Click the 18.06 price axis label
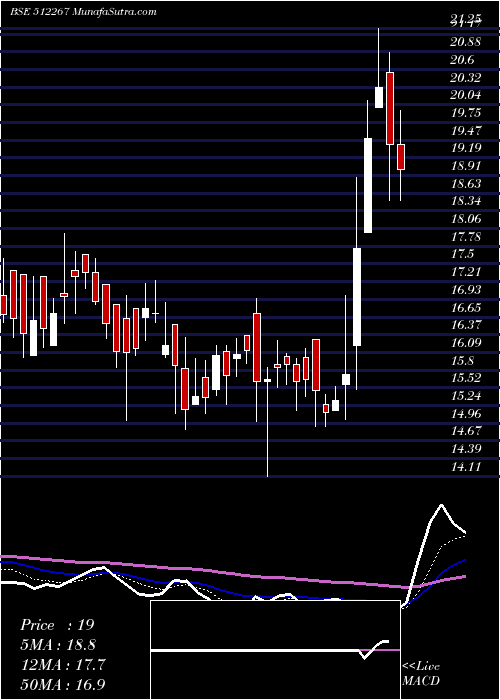Screen dimensions: 500x700 click(466, 219)
